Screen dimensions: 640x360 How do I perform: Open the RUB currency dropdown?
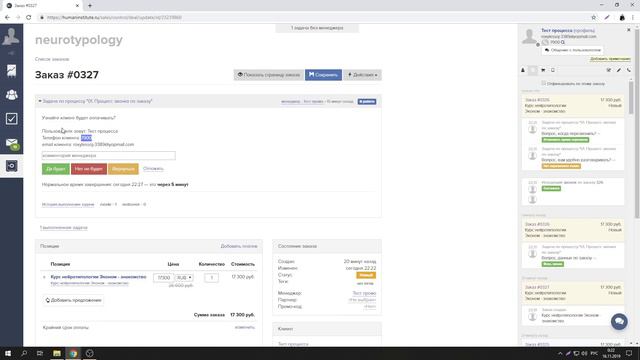point(184,278)
